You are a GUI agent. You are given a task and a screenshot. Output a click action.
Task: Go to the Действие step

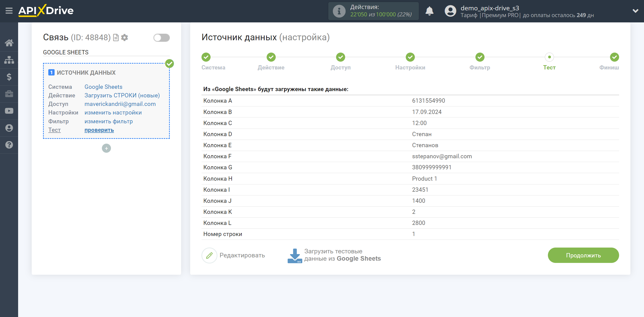(271, 57)
